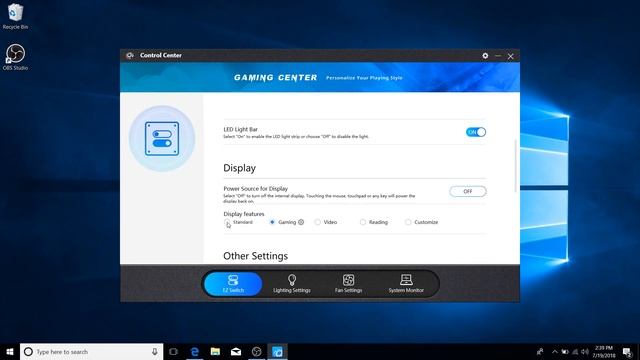Open Task View on taskbar
The image size is (640, 360).
[x=173, y=351]
